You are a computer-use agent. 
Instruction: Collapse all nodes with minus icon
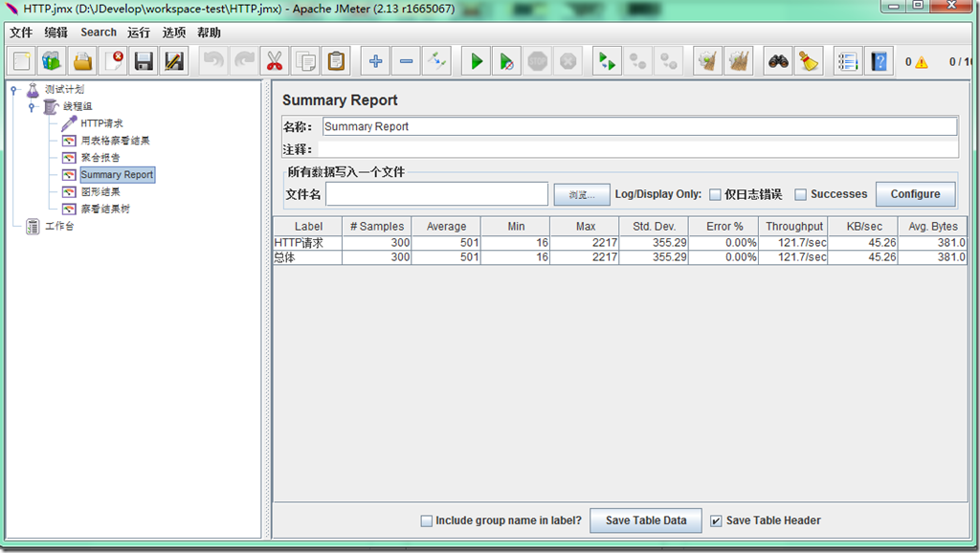[x=406, y=61]
